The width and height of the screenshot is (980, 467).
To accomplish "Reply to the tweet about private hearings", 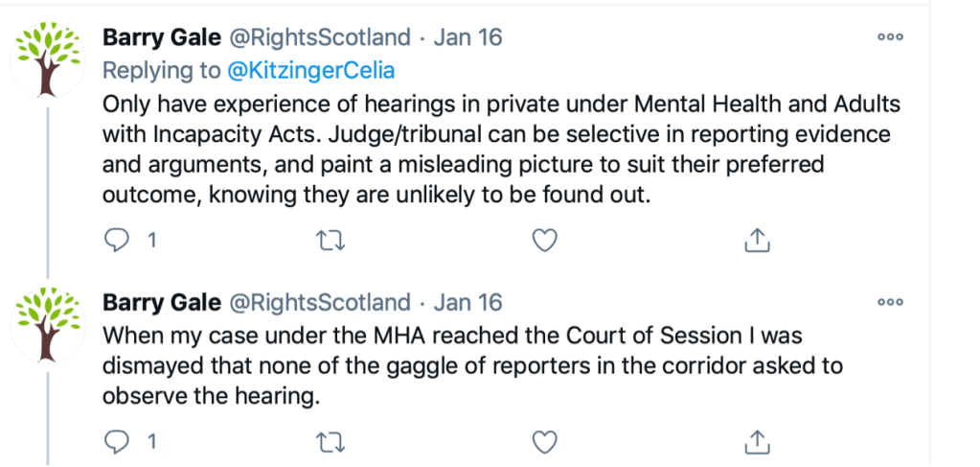I will pos(115,241).
